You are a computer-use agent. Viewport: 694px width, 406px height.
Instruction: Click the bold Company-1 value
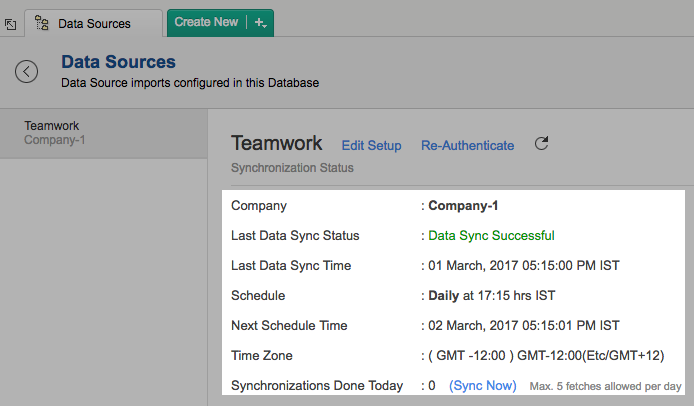(x=463, y=206)
